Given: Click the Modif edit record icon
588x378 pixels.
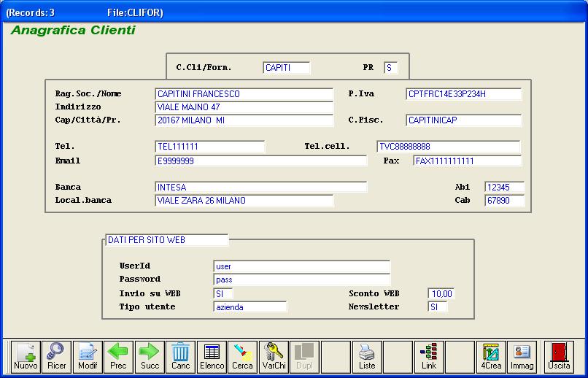Looking at the screenshot, I should [x=88, y=356].
